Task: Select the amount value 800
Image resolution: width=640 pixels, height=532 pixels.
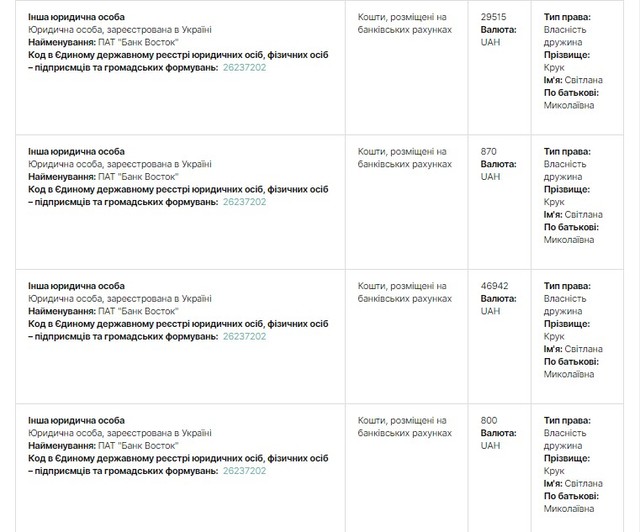Action: coord(489,420)
